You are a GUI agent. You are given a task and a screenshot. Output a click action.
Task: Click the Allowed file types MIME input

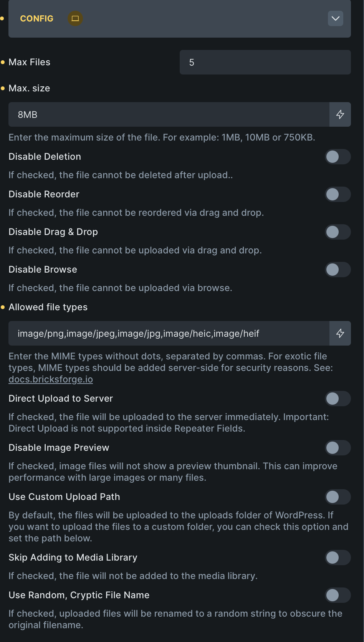[x=169, y=333]
